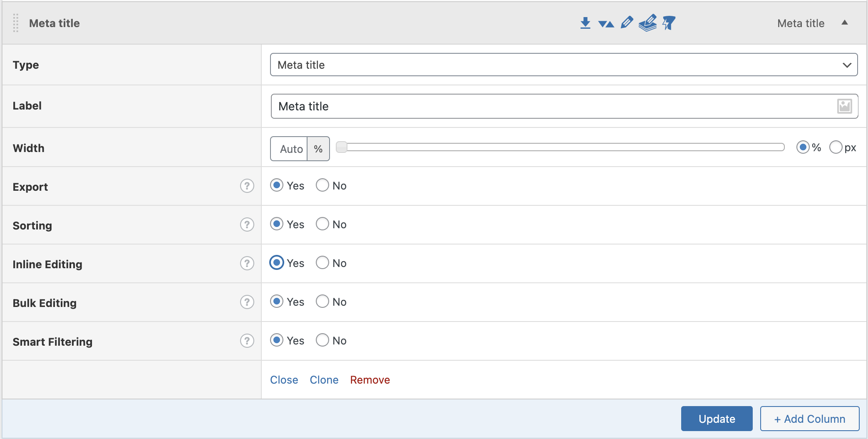868x439 pixels.
Task: Click the image icon in Label field
Action: (845, 106)
